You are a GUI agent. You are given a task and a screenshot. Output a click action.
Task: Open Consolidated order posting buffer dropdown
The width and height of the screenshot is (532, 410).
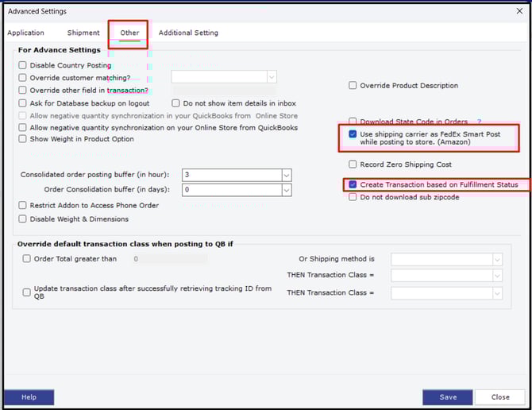tap(287, 175)
